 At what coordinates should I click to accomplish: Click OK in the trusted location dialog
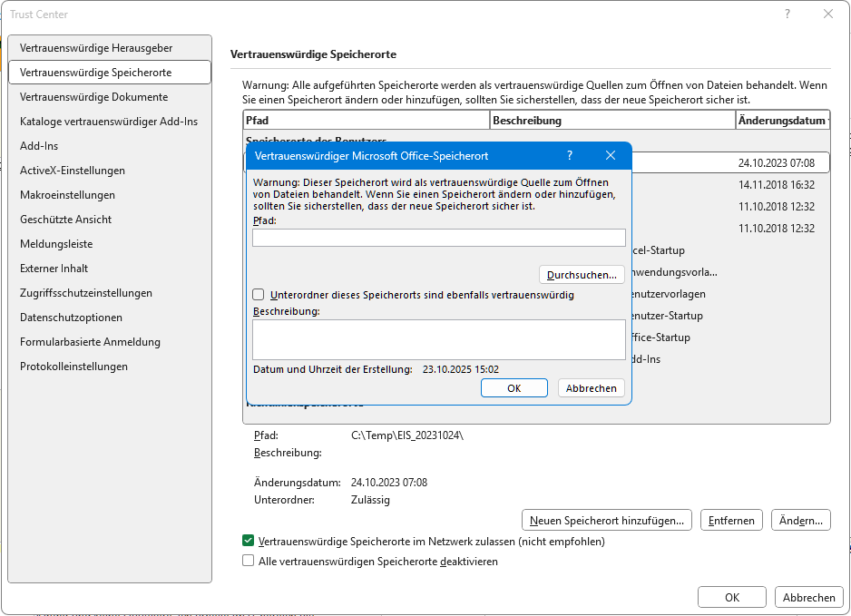point(514,387)
